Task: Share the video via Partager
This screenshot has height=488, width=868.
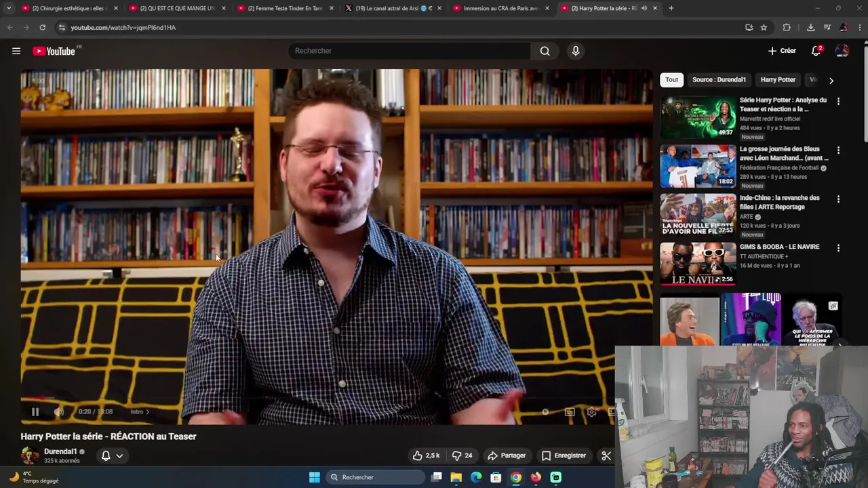Action: (x=507, y=455)
